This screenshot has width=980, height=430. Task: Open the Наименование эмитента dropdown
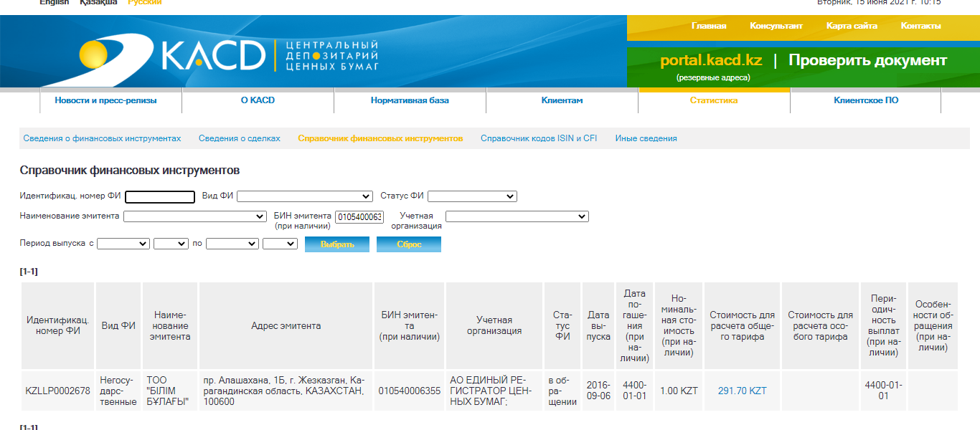tap(194, 216)
